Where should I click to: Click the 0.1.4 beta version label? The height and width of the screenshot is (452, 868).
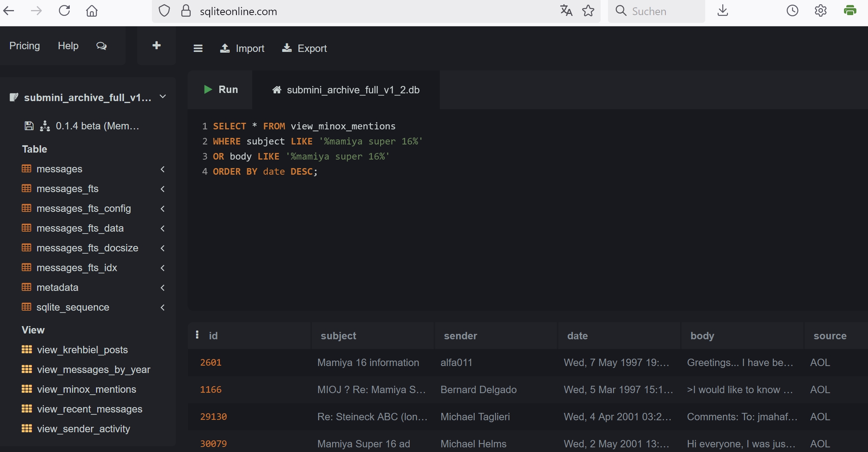tap(97, 126)
